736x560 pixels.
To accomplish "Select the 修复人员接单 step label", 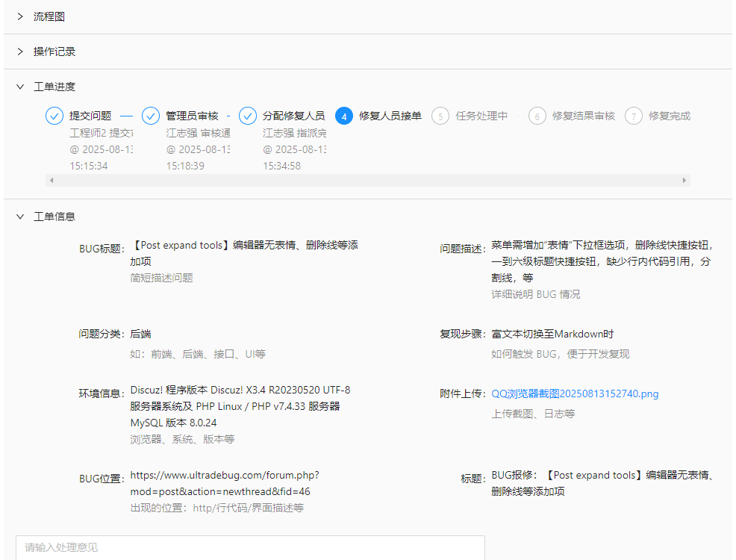I will pos(390,116).
